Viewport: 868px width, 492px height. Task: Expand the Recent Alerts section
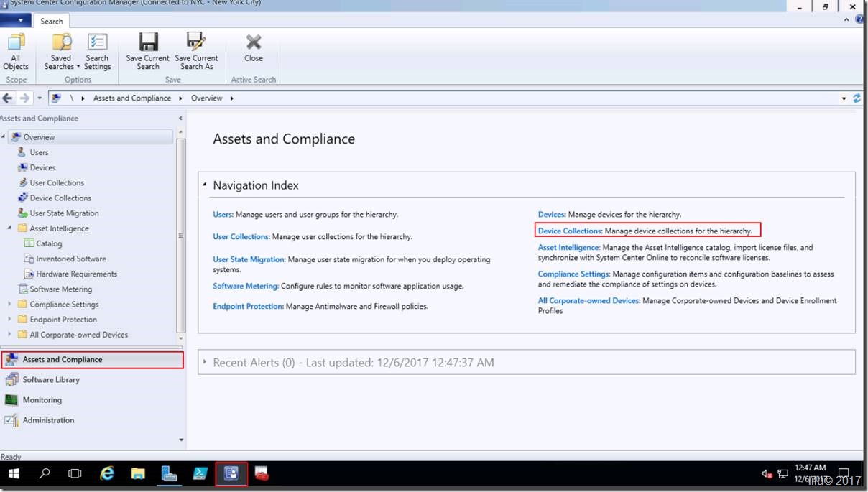(205, 363)
